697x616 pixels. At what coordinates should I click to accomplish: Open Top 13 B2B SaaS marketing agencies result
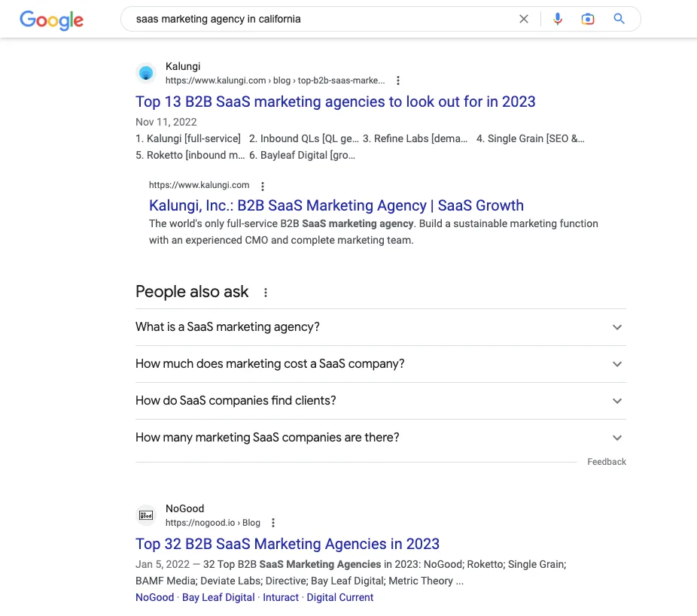pyautogui.click(x=335, y=102)
